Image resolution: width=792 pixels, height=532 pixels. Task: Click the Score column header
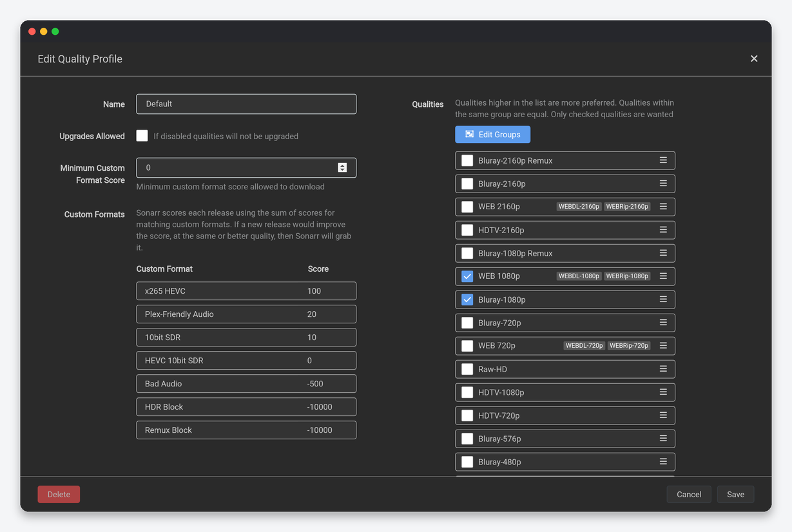[x=318, y=269]
